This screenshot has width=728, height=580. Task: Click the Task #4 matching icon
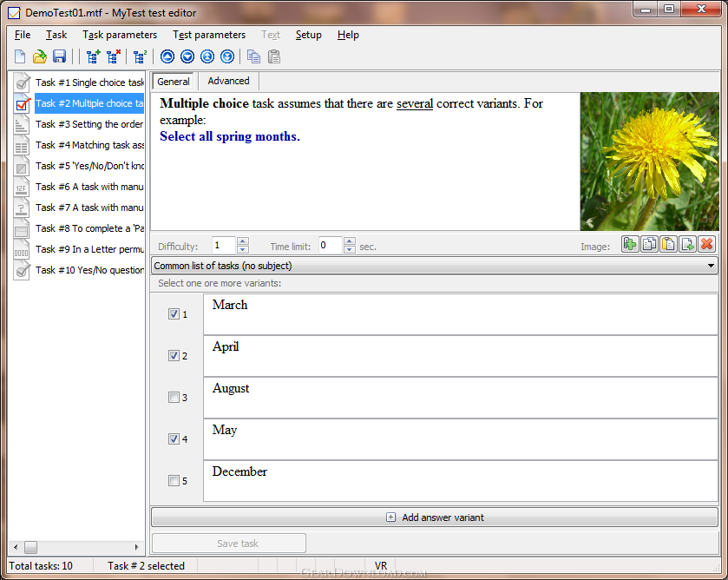pyautogui.click(x=22, y=145)
